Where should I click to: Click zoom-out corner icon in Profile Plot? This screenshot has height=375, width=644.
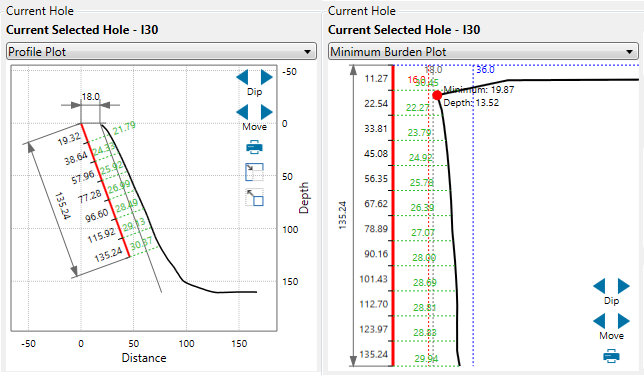pyautogui.click(x=254, y=197)
